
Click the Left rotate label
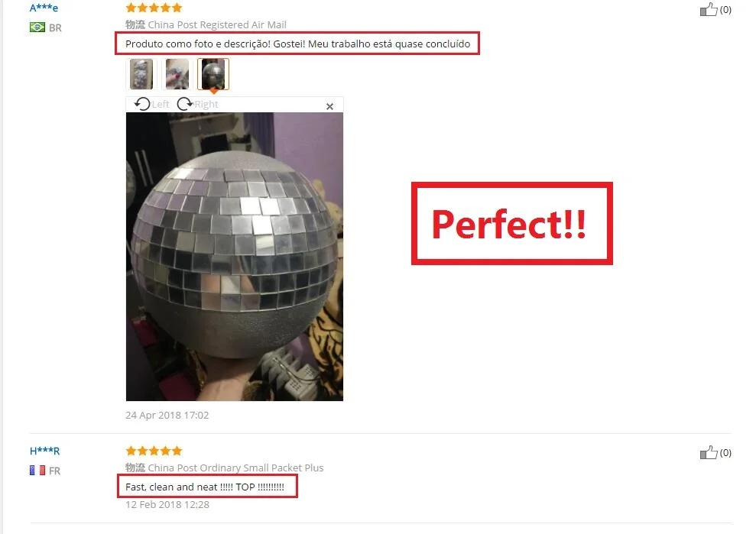(x=161, y=105)
